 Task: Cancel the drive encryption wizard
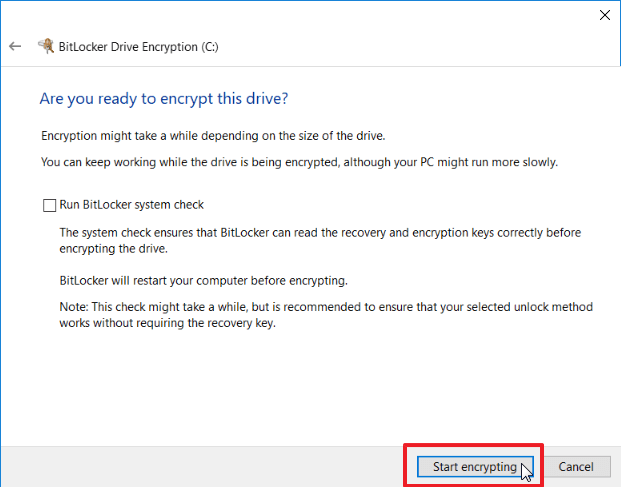[x=576, y=467]
